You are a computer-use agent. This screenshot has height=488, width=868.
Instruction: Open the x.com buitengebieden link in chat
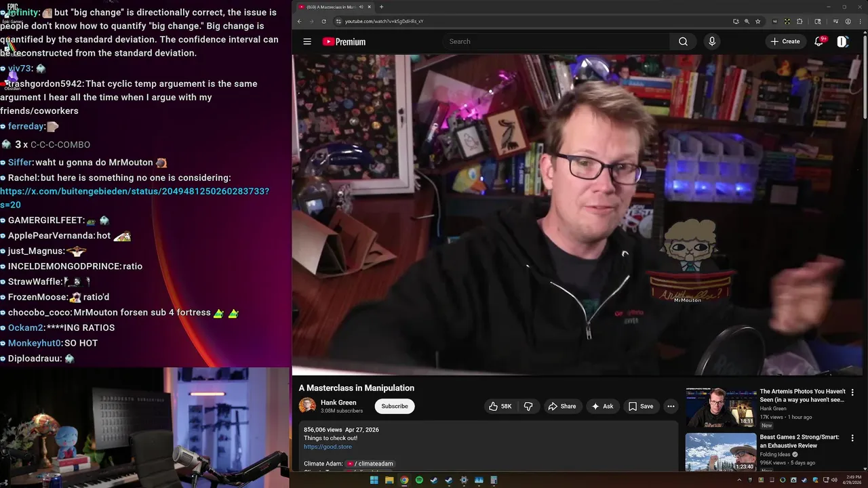point(134,198)
